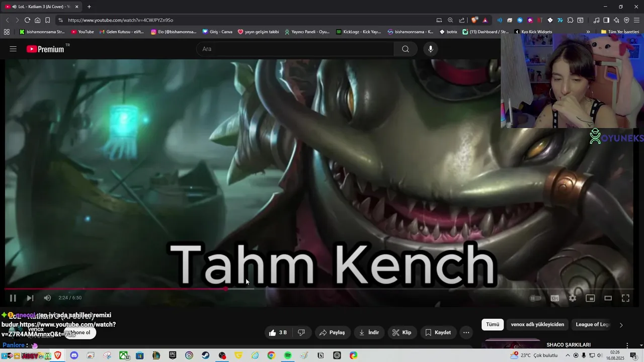Open 23°C Çok bulutlu weather widget
644x362 pixels.
click(534, 355)
